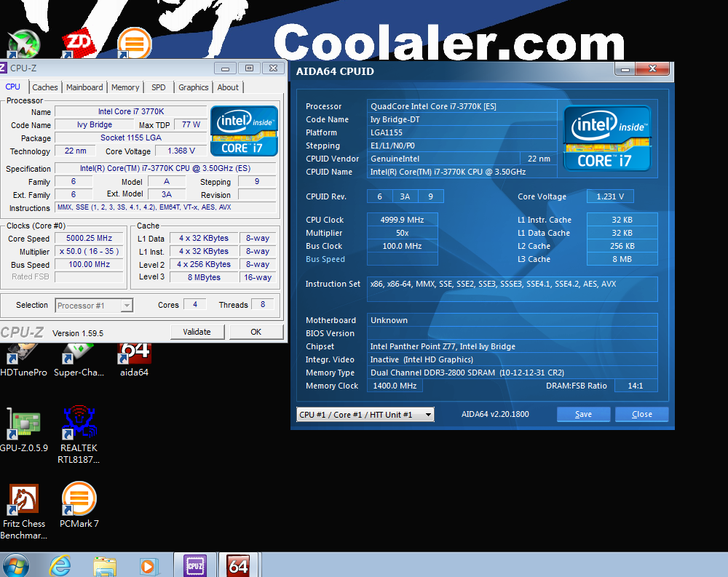Open Windows Explorer from the taskbar

tap(104, 566)
